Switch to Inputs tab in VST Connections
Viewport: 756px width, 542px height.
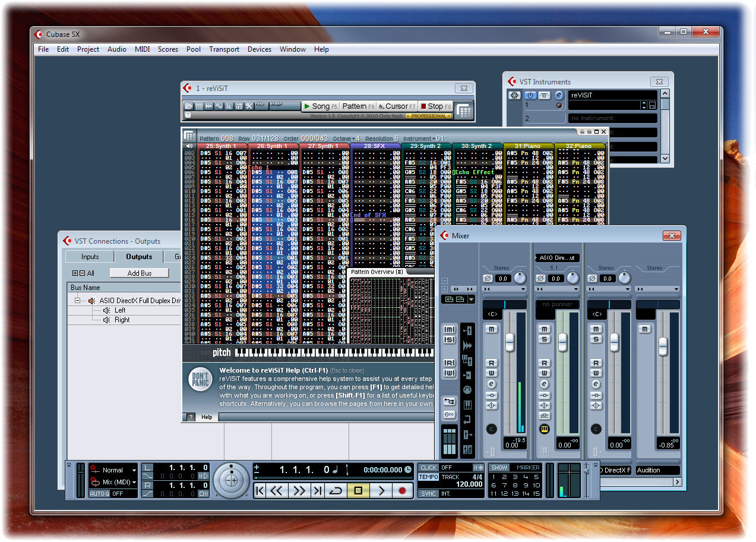[x=90, y=257]
